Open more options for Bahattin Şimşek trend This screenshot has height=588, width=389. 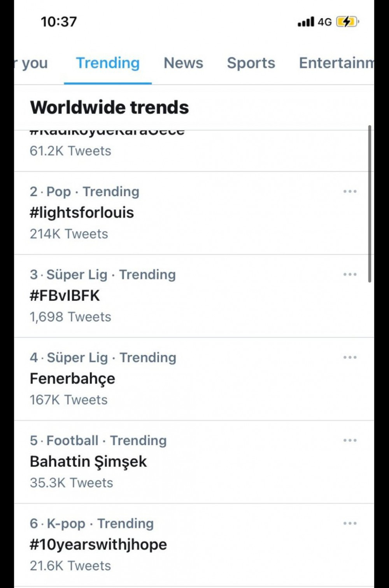tap(350, 440)
